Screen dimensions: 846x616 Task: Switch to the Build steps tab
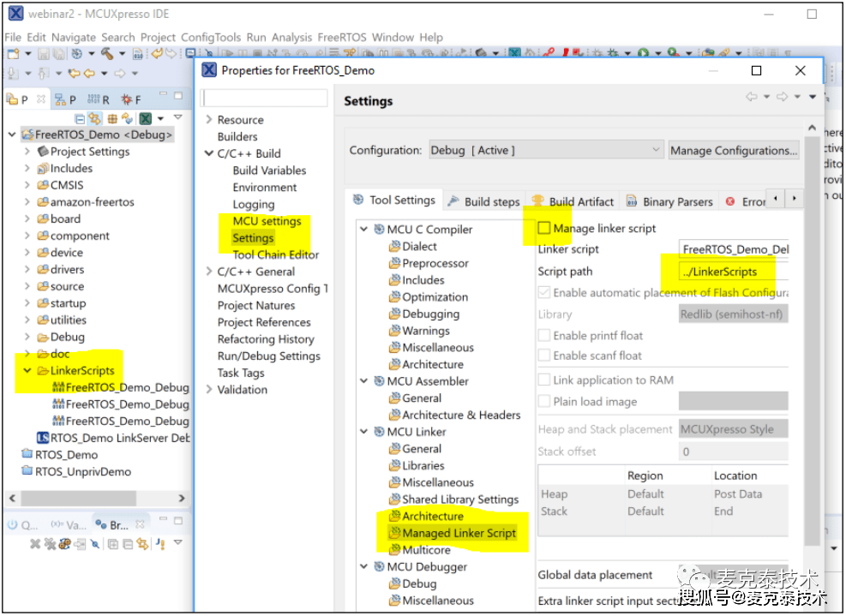click(x=483, y=201)
